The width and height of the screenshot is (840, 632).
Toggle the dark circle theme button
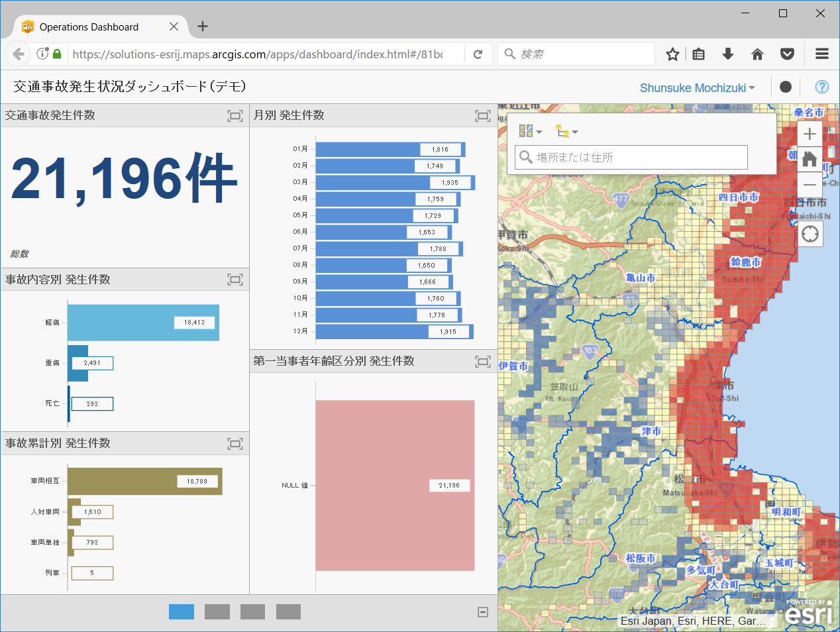[786, 87]
